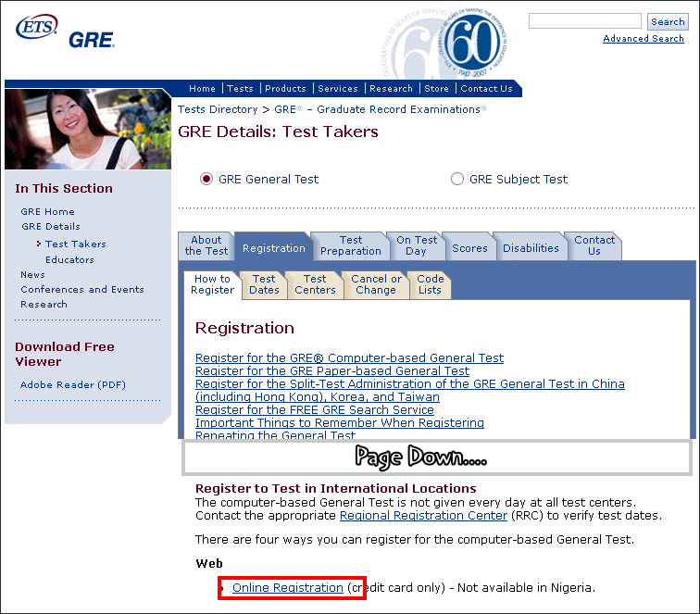Open Products in the top navigation
Viewport: 700px width, 614px height.
(285, 88)
